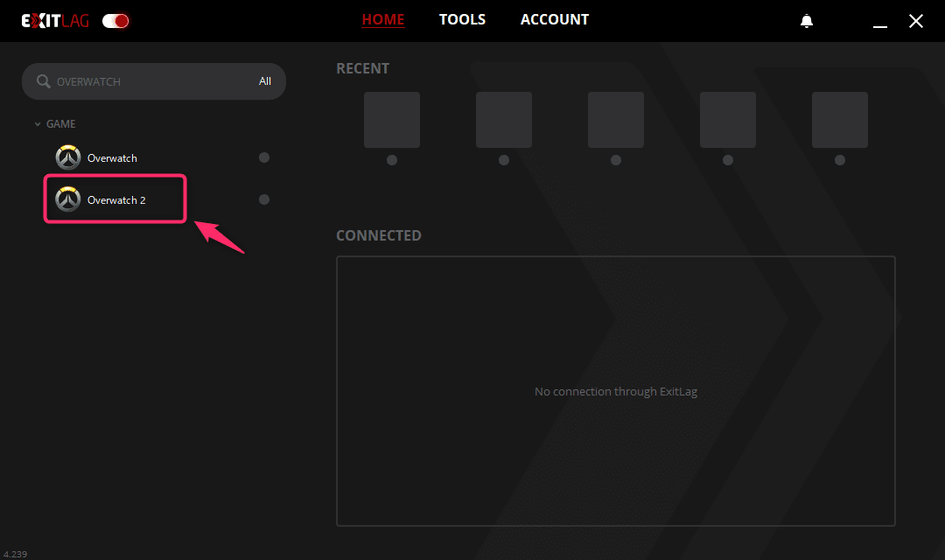Viewport: 945px width, 560px height.
Task: Click status dot under first recent slot
Action: (x=392, y=160)
